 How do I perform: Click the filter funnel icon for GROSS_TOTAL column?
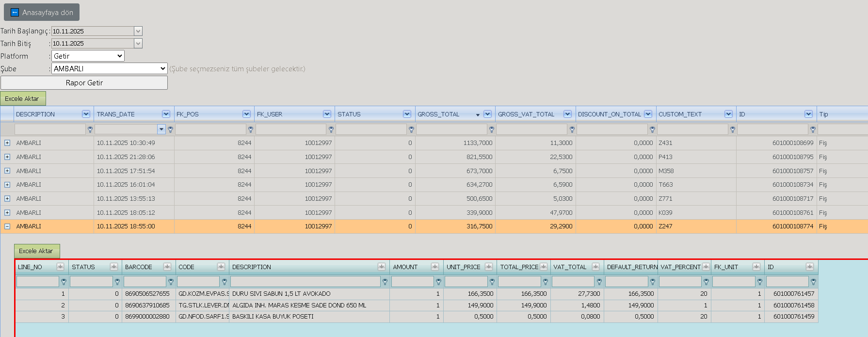pos(491,129)
